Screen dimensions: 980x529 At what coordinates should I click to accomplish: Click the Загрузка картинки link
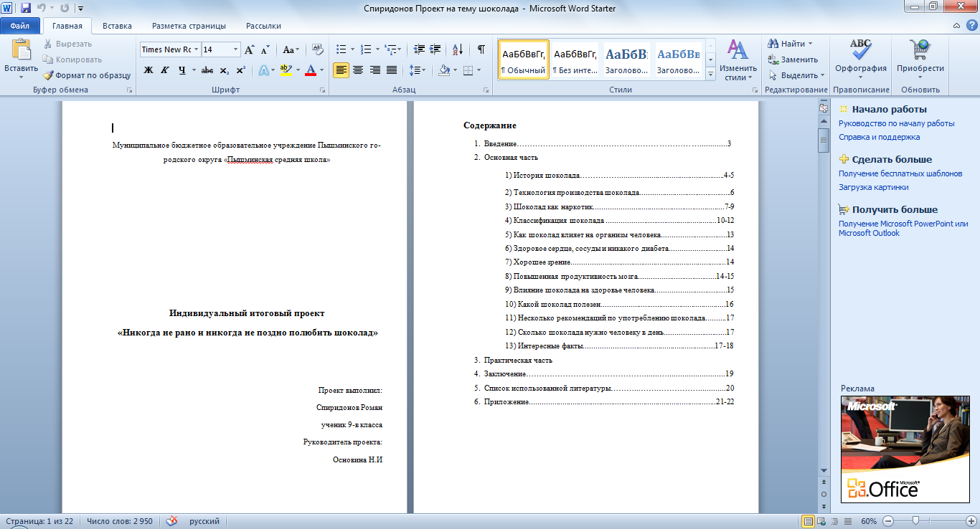(873, 187)
